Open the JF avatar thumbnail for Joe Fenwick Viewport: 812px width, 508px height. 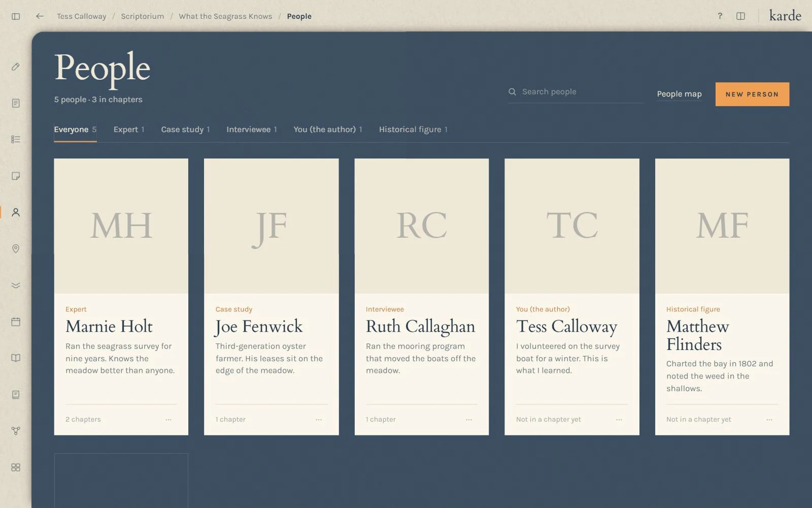point(272,226)
